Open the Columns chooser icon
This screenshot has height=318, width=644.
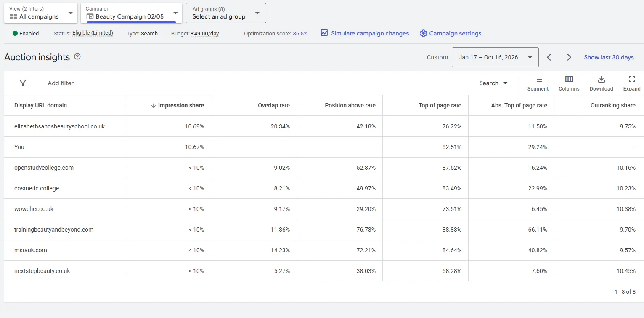point(569,79)
